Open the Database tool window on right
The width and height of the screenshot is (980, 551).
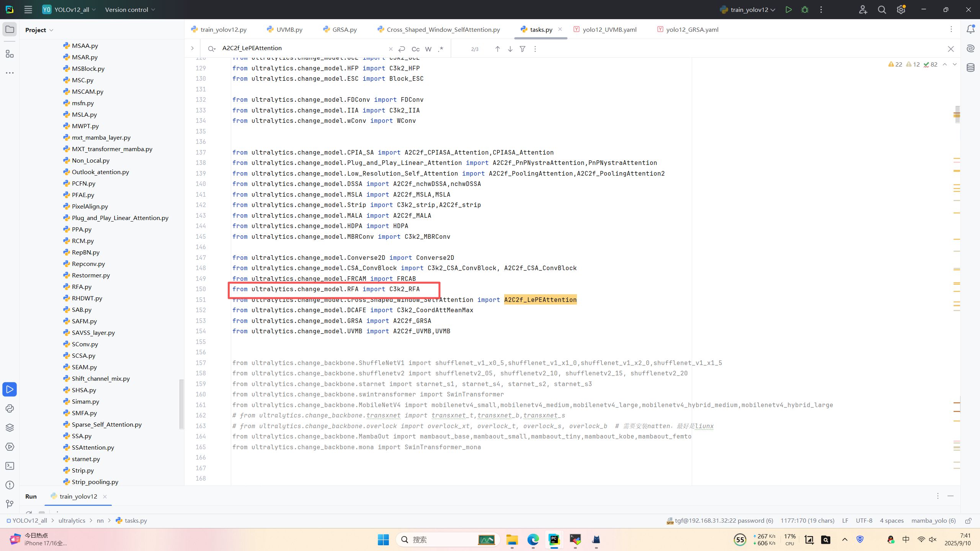click(x=970, y=68)
